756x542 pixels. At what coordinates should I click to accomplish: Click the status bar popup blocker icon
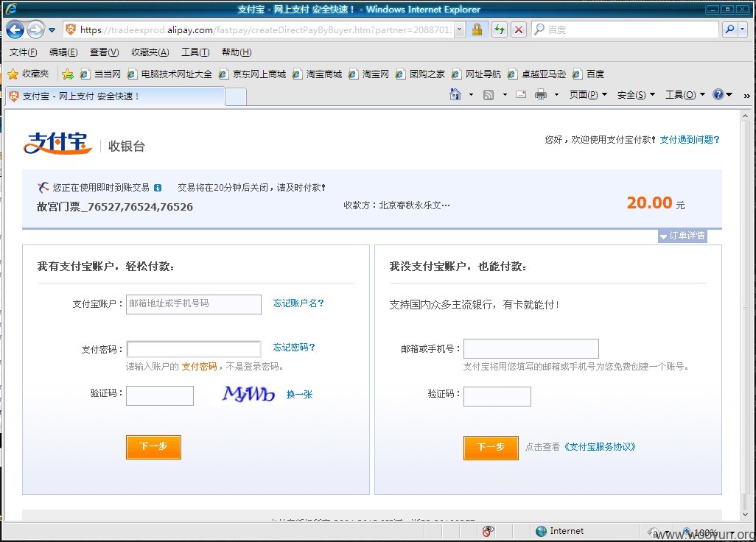point(488,531)
